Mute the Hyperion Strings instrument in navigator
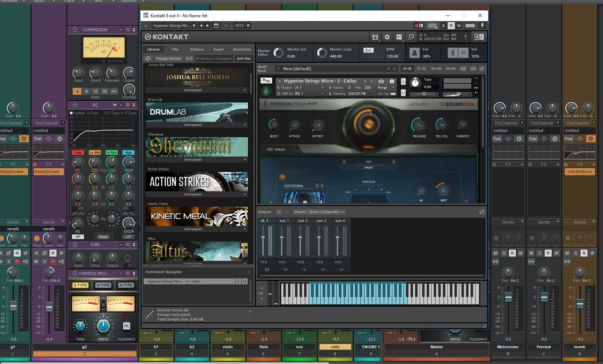 pyautogui.click(x=244, y=281)
